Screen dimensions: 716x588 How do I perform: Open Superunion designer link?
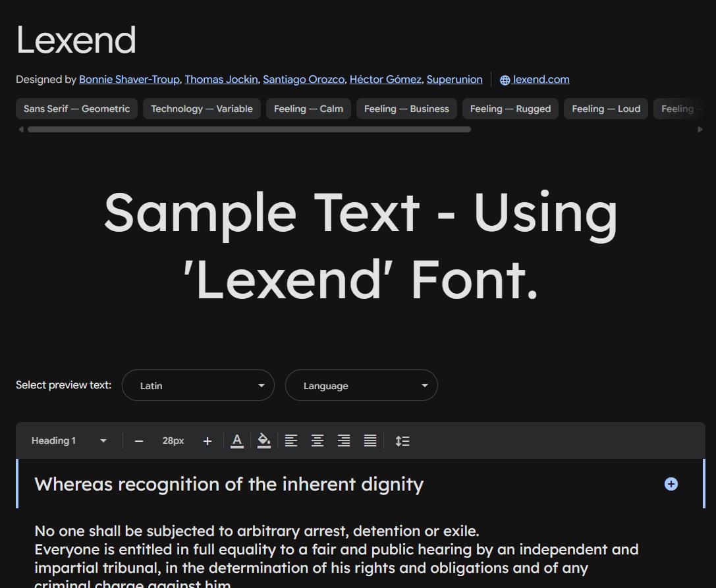pos(454,80)
